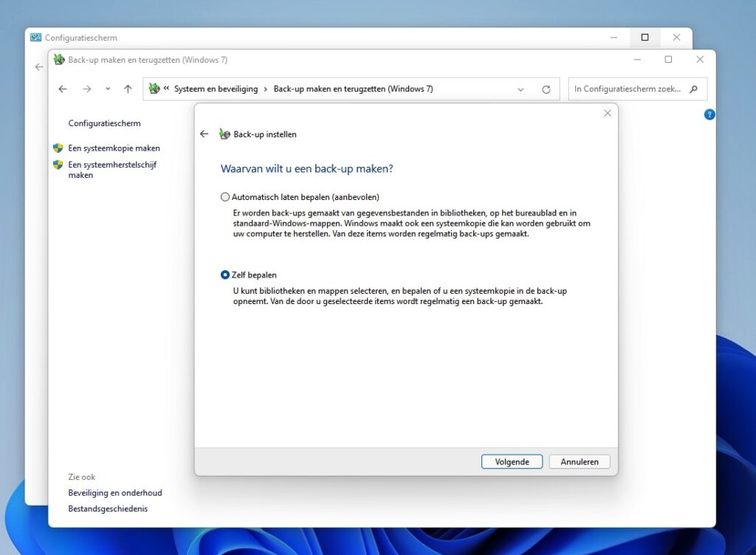Viewport: 756px width, 555px height.
Task: Minimize the Back-up maken en terugzetten window
Action: coord(637,60)
